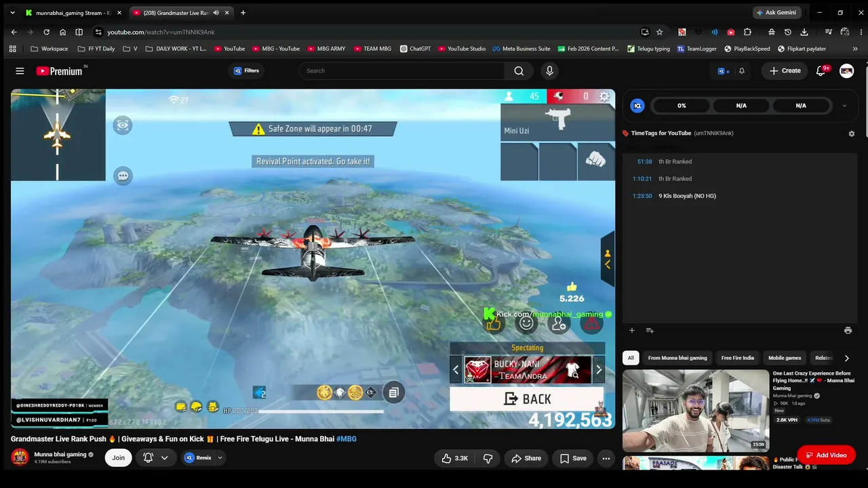Screen dimensions: 868x488
Task: Open notification bell dropdown beside Join
Action: pyautogui.click(x=155, y=458)
